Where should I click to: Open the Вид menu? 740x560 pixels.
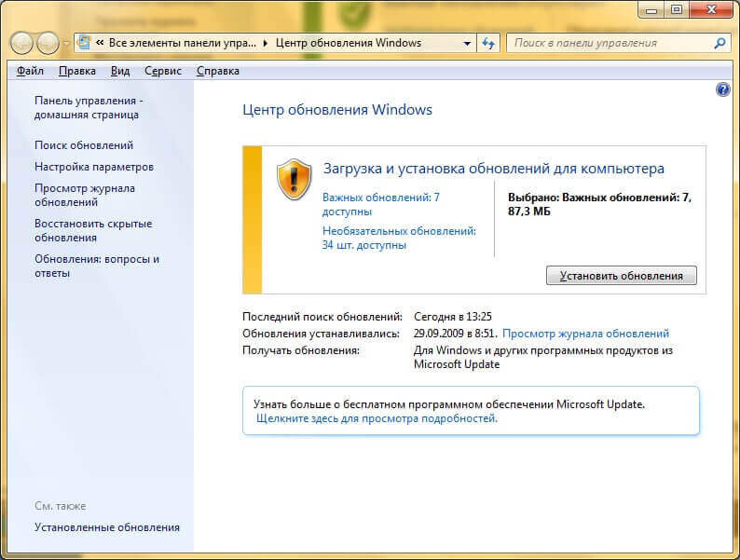point(120,71)
